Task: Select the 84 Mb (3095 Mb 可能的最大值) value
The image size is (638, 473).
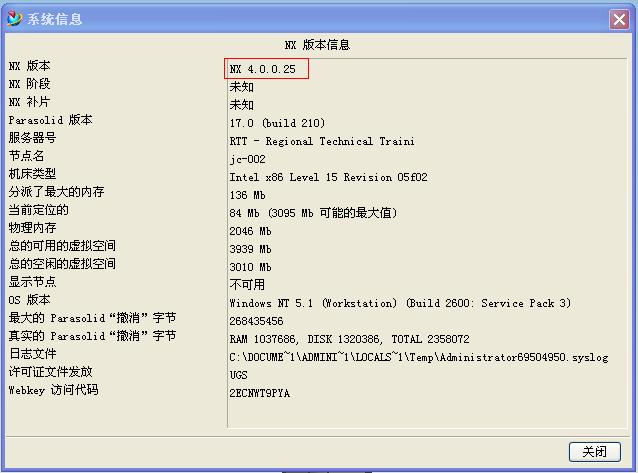Action: [x=313, y=213]
